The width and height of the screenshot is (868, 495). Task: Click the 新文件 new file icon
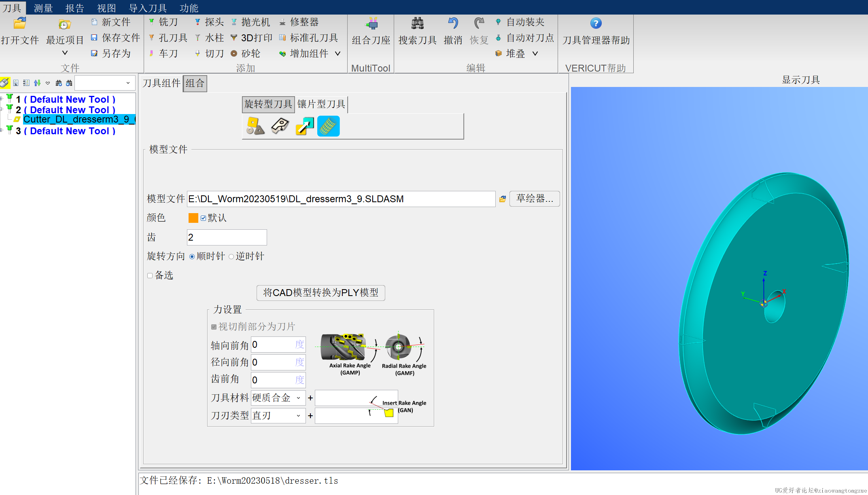94,22
